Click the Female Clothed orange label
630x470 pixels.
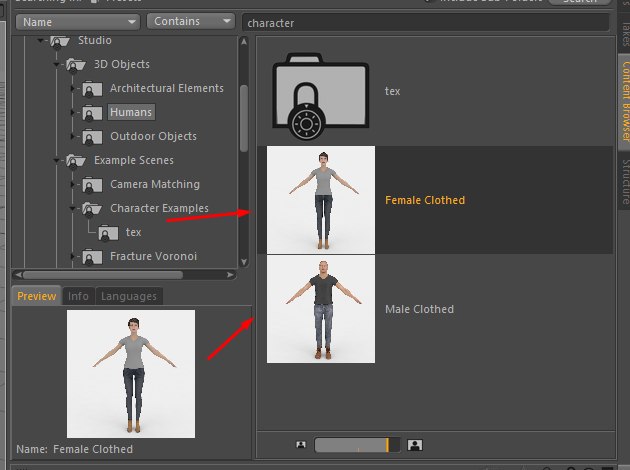click(x=425, y=200)
